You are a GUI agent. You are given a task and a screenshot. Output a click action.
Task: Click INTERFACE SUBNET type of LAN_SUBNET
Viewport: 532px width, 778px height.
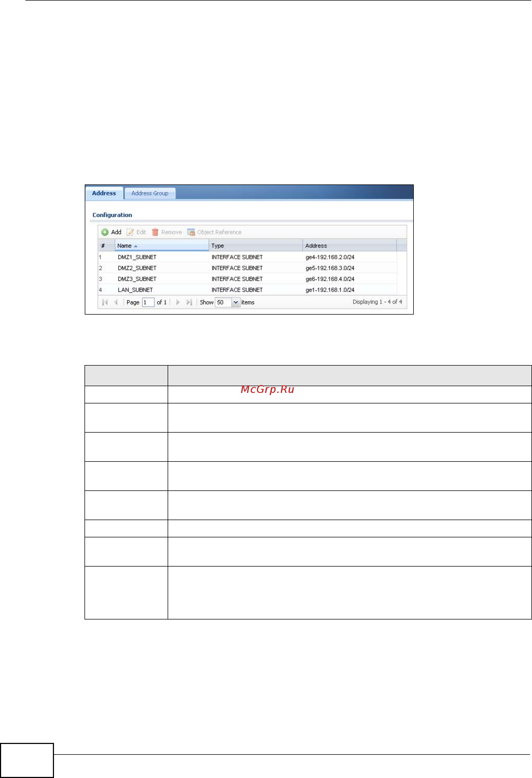point(237,289)
